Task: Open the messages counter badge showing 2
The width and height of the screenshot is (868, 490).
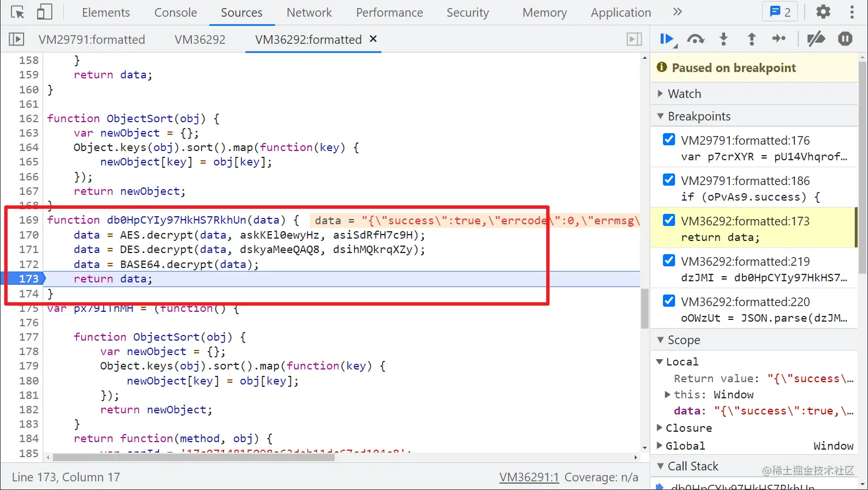Action: (x=780, y=12)
